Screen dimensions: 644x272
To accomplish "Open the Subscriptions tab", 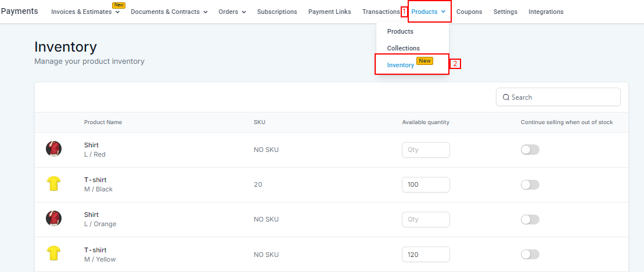I will tap(277, 12).
